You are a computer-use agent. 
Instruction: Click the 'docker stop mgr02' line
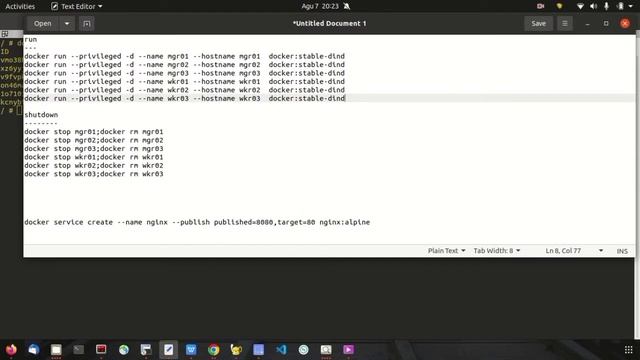pos(94,140)
